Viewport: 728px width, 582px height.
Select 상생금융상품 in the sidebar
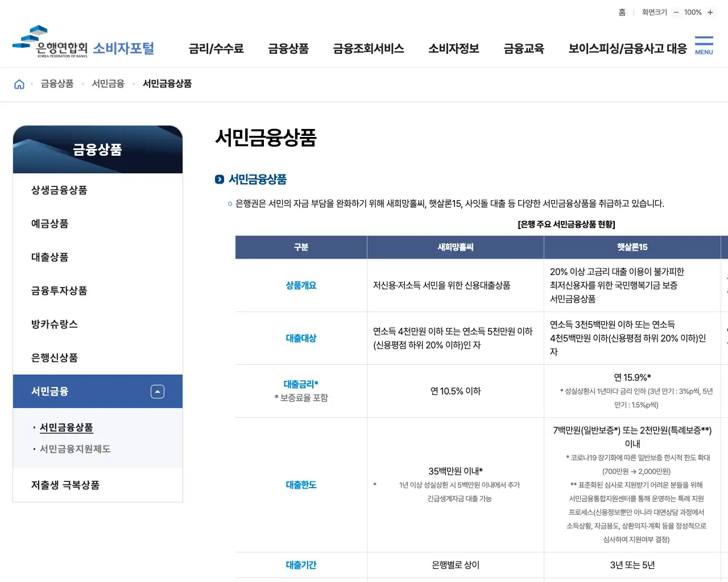(x=98, y=190)
